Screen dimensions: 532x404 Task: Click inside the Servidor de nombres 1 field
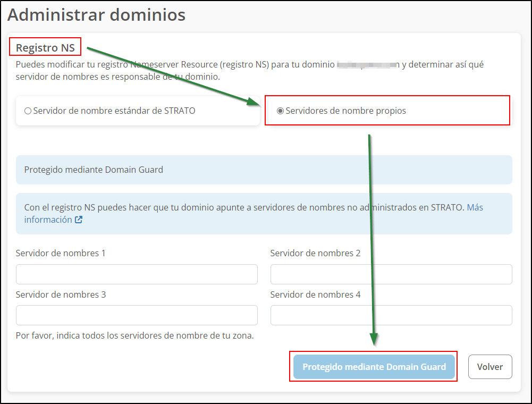(136, 274)
